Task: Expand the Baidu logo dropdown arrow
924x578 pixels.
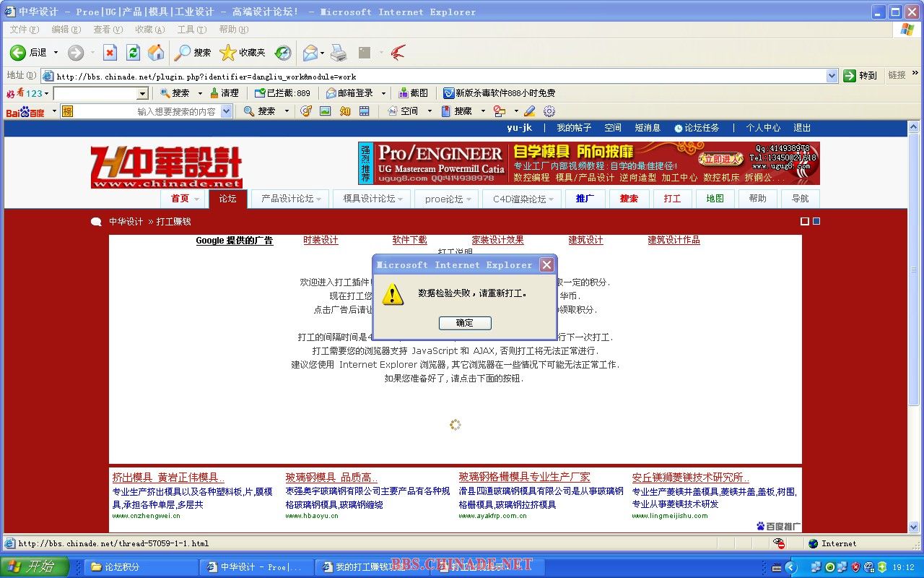Action: [x=54, y=111]
